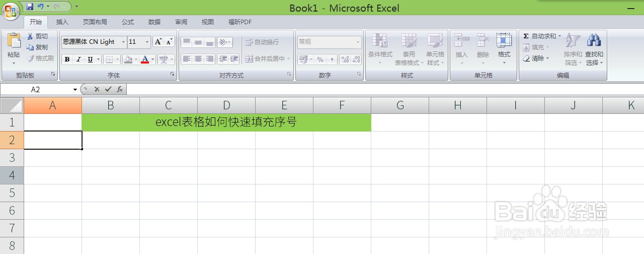Viewport: 644px width, 254px height.
Task: Switch to the 审阅 tab
Action: click(181, 22)
